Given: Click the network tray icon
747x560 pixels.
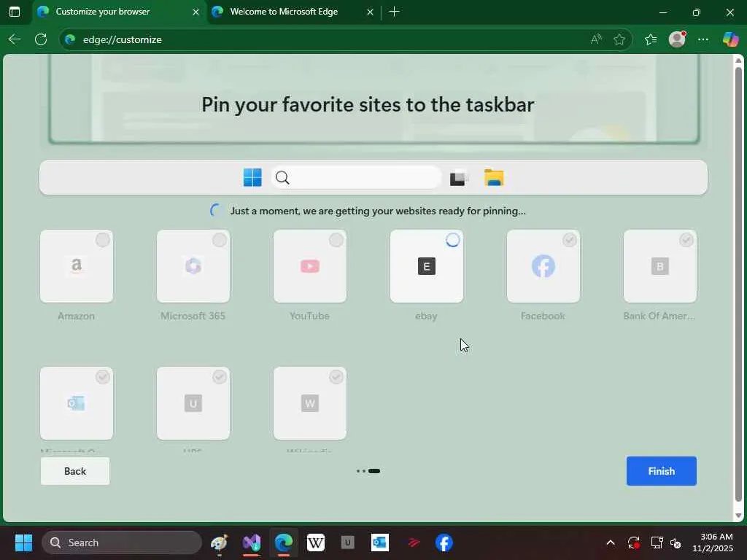Looking at the screenshot, I should [x=657, y=542].
